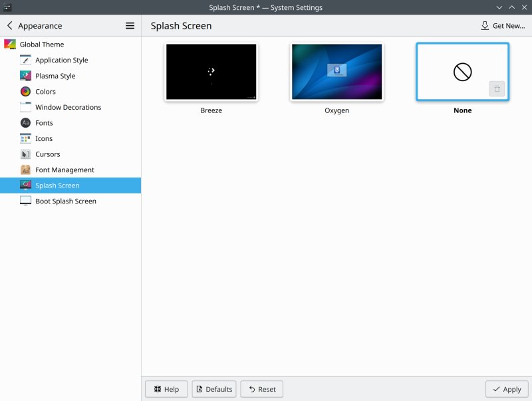The height and width of the screenshot is (401, 532).
Task: Choose the Oxygen splash screen thumbnail
Action: click(336, 72)
